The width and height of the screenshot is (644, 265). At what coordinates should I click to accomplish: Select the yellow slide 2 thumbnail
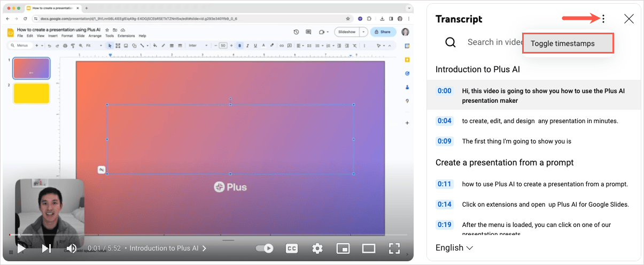coord(31,93)
